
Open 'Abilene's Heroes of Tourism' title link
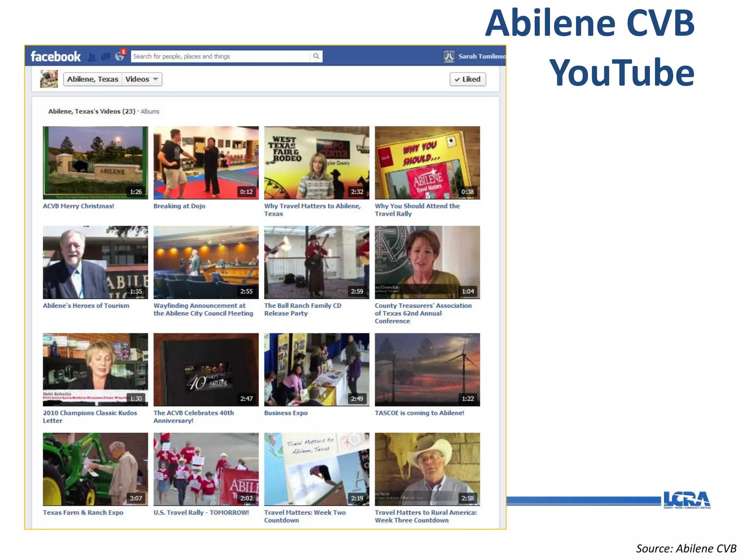point(86,306)
